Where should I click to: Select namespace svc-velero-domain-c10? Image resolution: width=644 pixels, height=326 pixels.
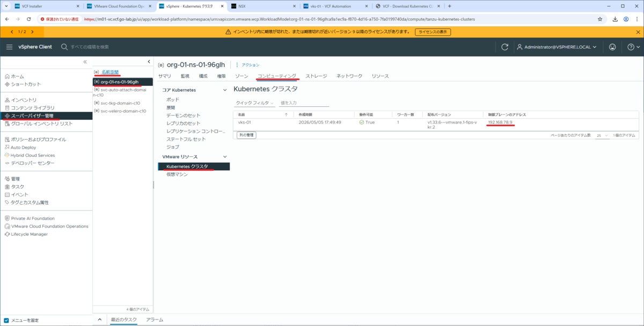coord(123,111)
